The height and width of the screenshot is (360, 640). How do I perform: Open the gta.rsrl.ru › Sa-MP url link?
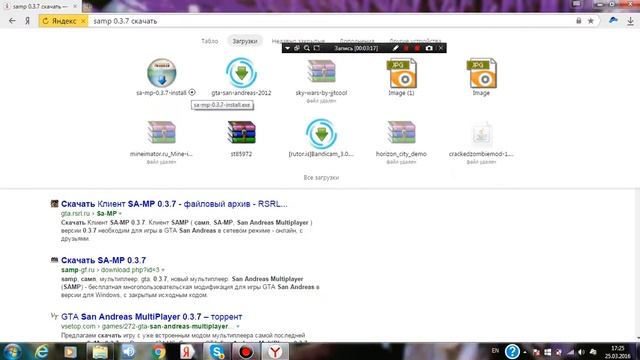(x=89, y=213)
